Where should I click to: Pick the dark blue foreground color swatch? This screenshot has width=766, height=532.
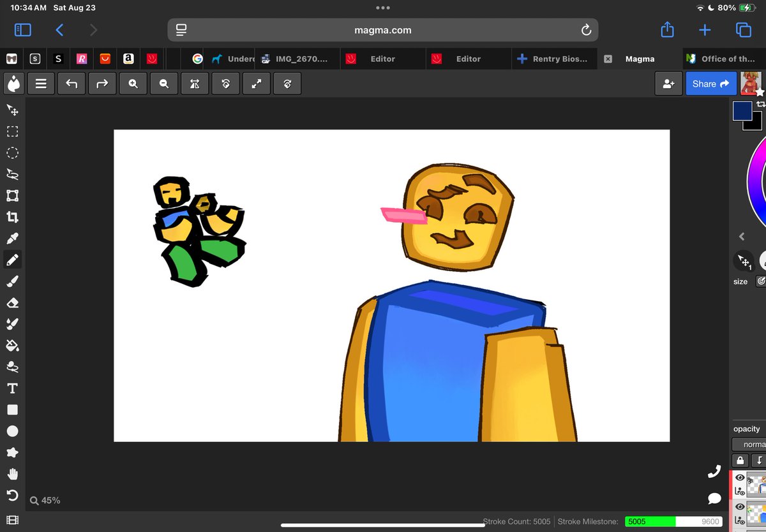[742, 110]
